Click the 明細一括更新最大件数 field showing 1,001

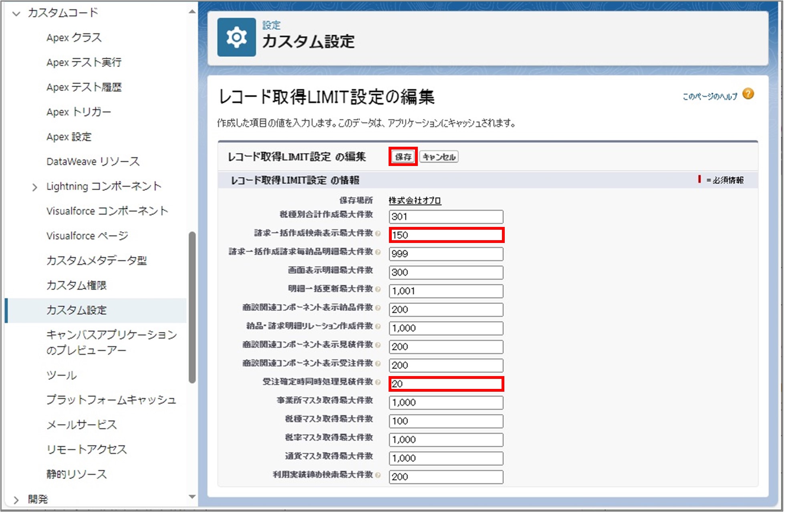446,291
